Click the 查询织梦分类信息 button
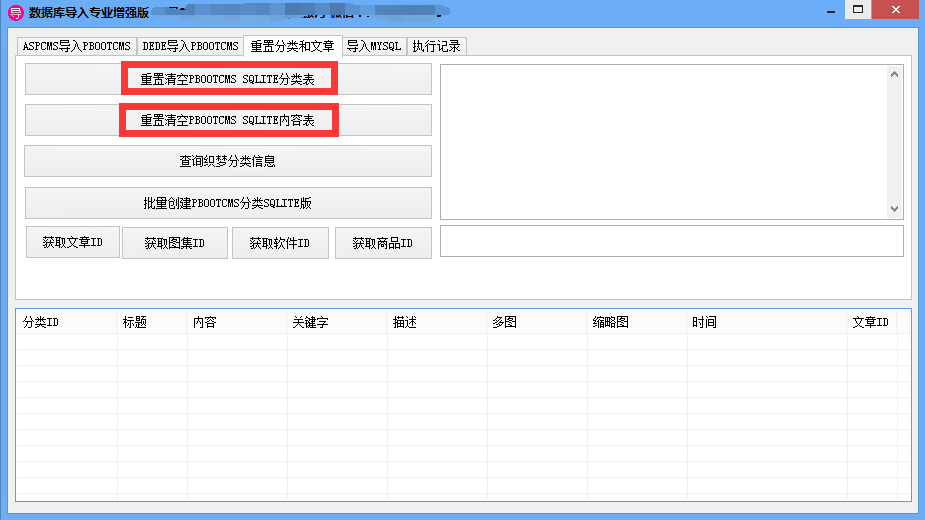The width and height of the screenshot is (925, 520). point(228,161)
